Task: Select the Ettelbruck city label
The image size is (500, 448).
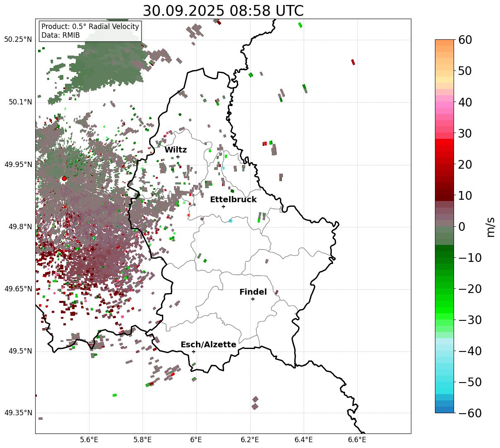Action: 233,200
